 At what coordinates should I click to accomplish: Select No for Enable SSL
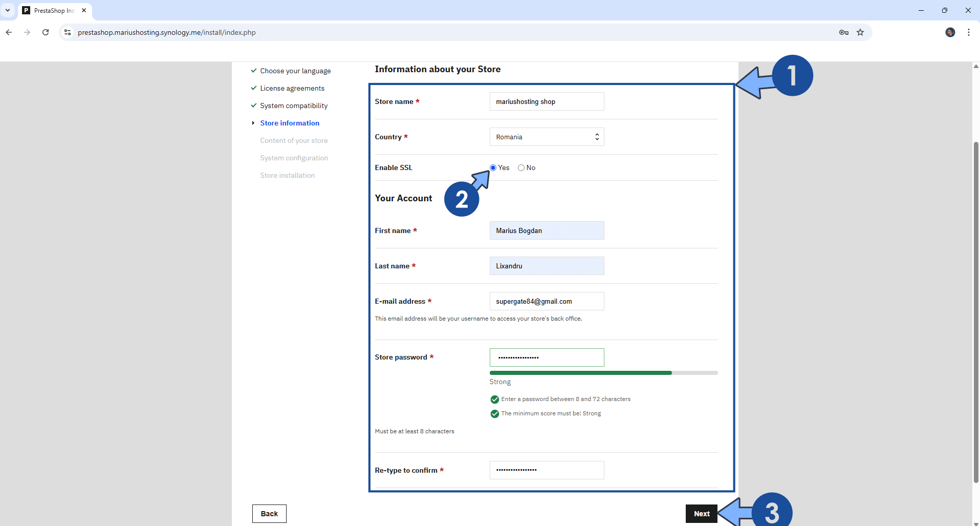[x=521, y=168]
